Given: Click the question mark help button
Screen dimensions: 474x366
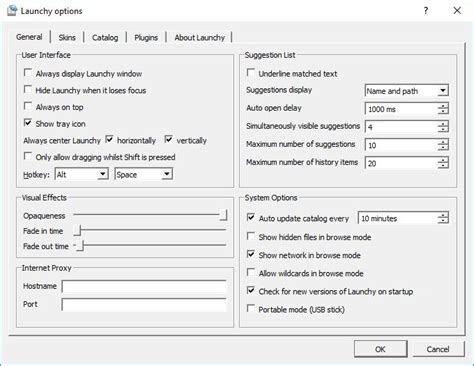Looking at the screenshot, I should [x=426, y=11].
